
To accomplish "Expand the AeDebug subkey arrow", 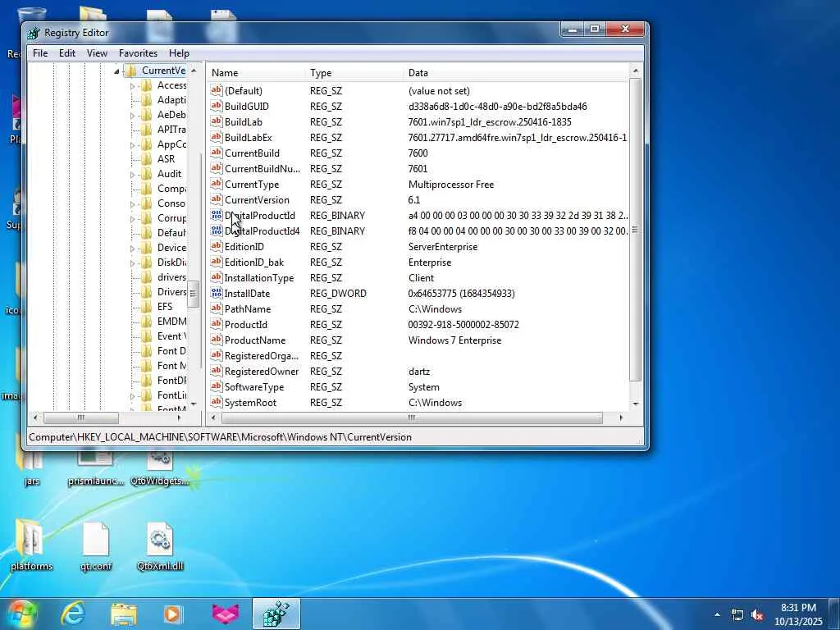I will [132, 115].
